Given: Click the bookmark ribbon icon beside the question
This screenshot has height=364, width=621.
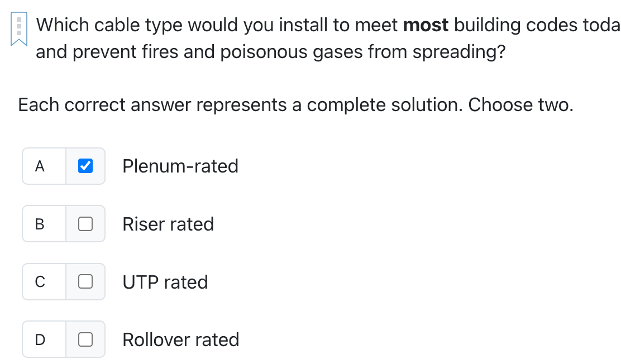Looking at the screenshot, I should click(x=19, y=27).
